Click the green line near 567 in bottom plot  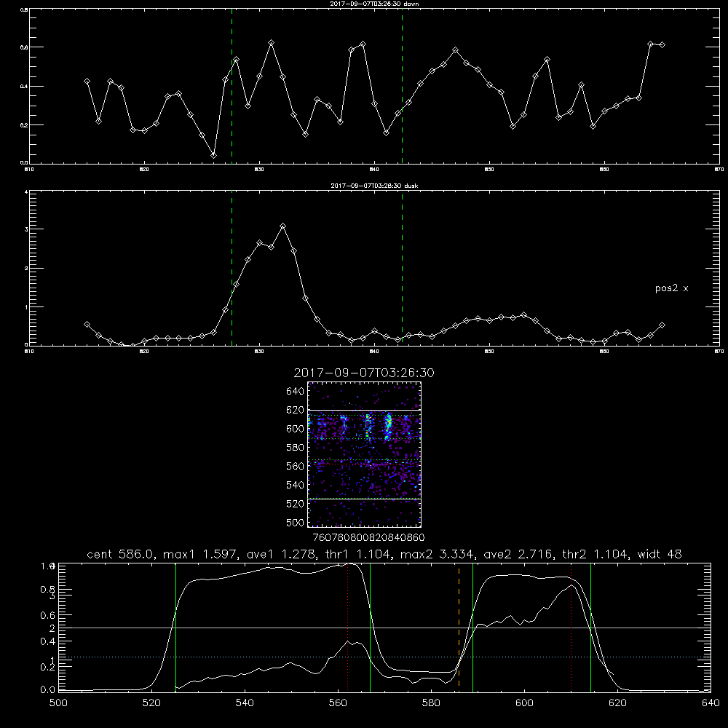point(370,627)
